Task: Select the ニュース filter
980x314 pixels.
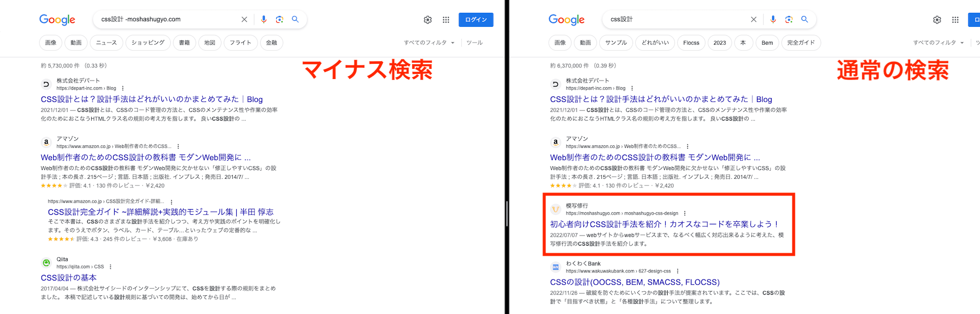Action: point(106,43)
